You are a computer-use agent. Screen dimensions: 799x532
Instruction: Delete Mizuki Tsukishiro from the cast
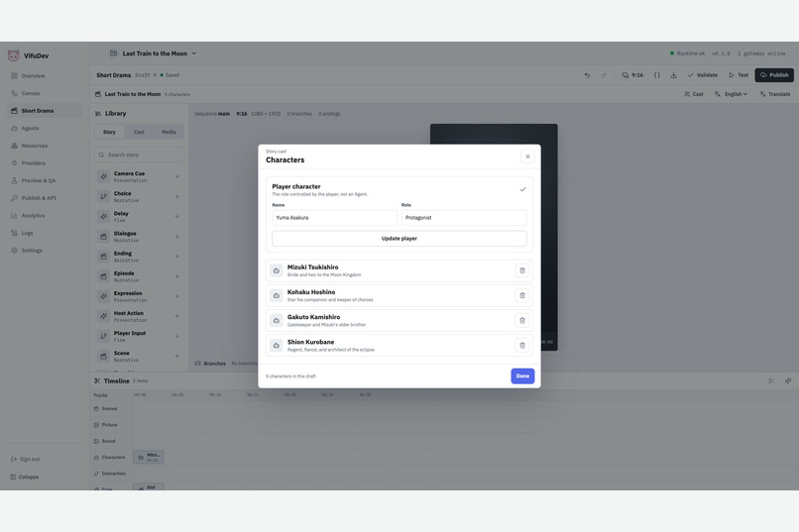point(521,270)
